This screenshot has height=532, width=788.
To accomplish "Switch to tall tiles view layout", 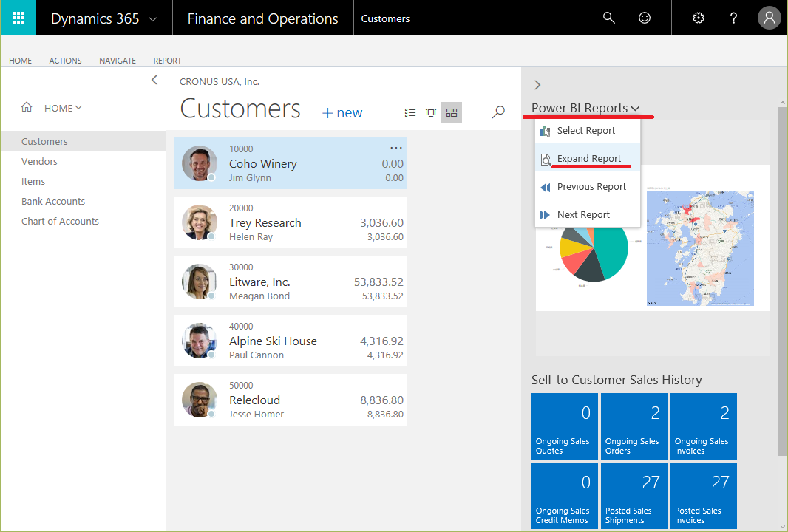I will click(x=431, y=112).
